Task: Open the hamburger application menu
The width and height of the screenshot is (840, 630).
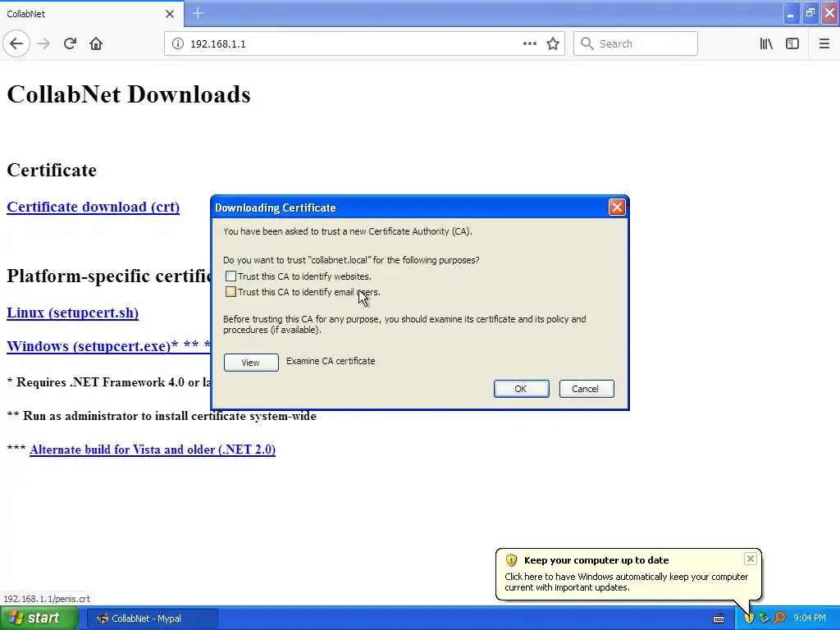Action: (824, 43)
